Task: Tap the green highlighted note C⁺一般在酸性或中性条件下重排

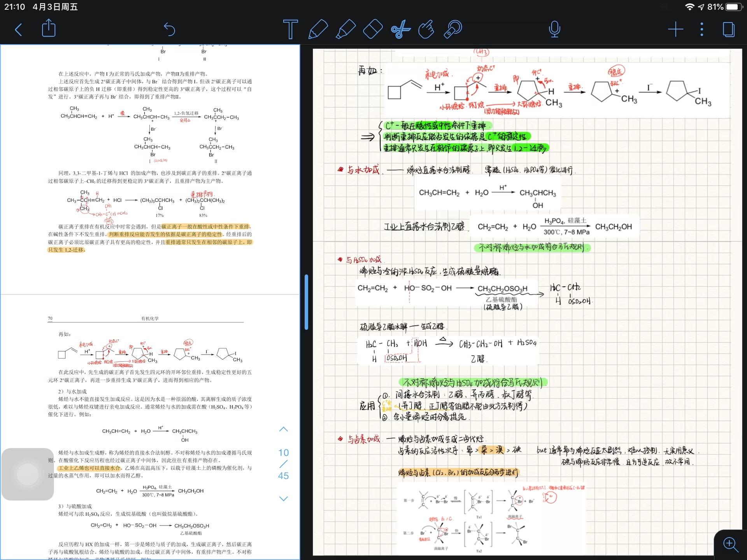Action: tap(438, 126)
